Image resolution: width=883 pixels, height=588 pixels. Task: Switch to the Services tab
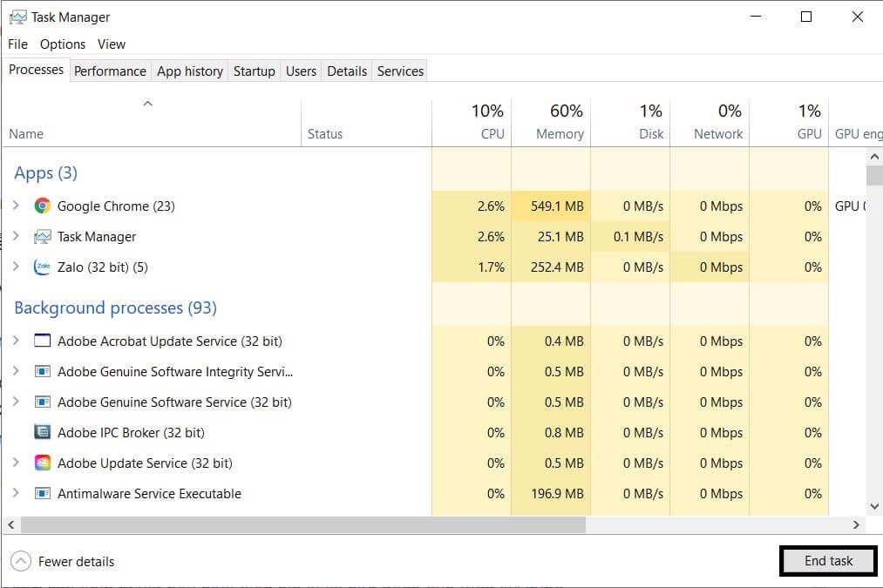pos(400,71)
